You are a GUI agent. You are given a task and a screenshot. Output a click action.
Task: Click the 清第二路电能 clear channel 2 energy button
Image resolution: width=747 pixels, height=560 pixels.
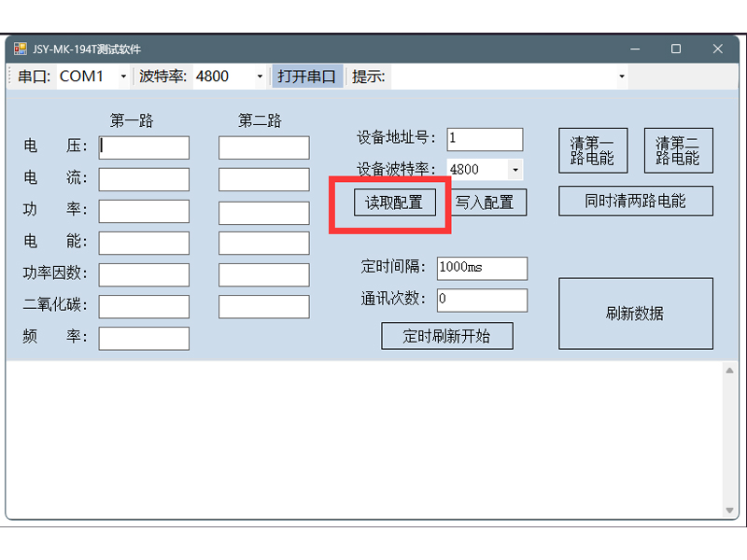pos(677,149)
